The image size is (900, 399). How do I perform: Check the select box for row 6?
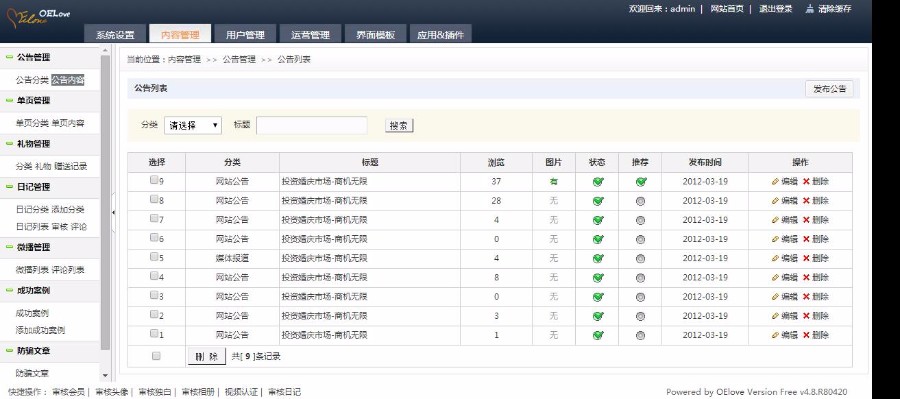point(154,237)
